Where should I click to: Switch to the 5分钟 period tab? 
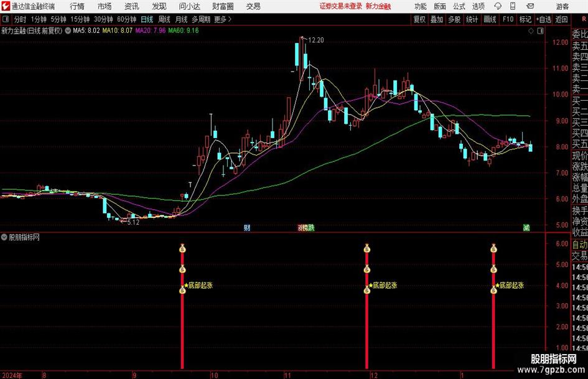(x=58, y=19)
